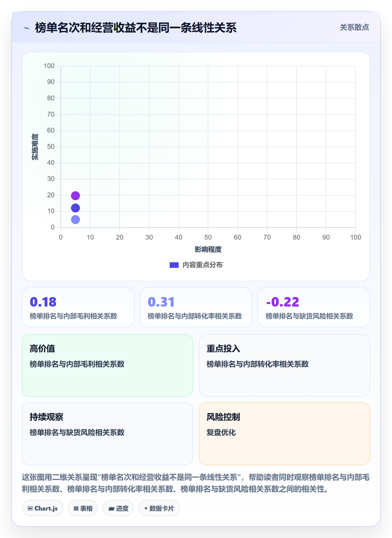
Task: Select the -0.22 metric value
Action: 283,302
